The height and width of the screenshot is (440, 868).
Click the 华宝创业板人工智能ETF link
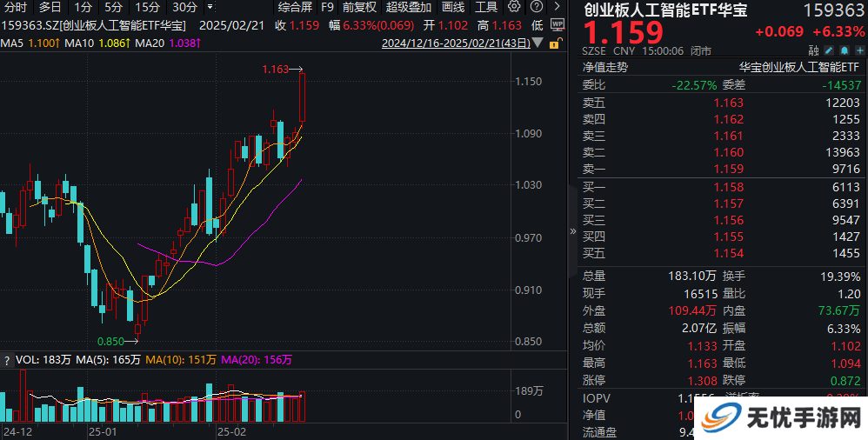click(799, 68)
